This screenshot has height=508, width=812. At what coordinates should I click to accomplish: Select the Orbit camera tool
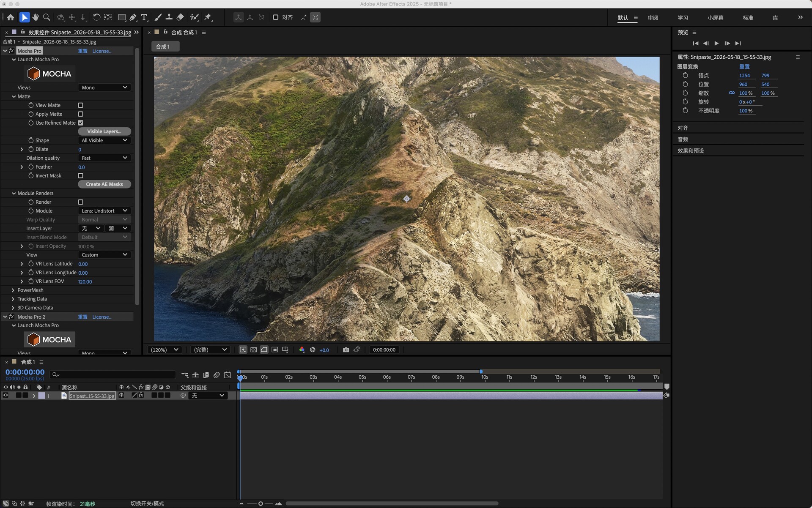61,17
